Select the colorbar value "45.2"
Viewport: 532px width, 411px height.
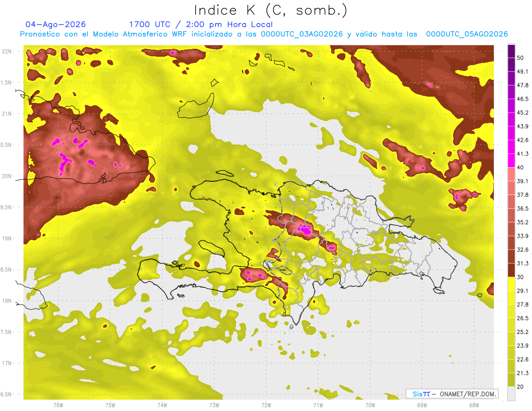click(x=522, y=113)
